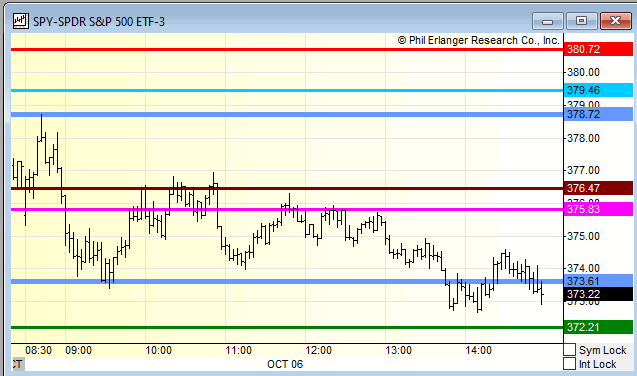Click the 10:00 time label
This screenshot has height=376, width=637.
pos(158,350)
